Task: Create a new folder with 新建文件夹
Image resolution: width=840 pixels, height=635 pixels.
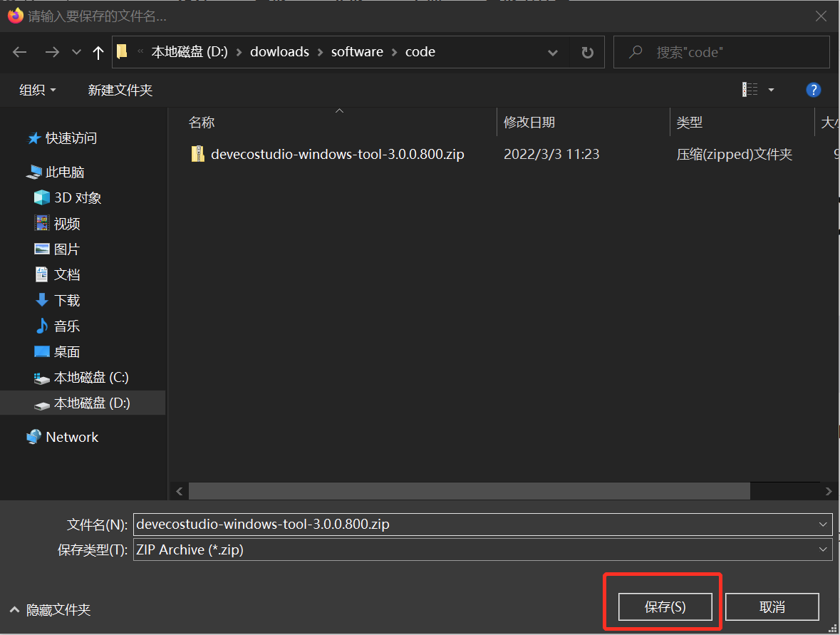Action: (120, 90)
